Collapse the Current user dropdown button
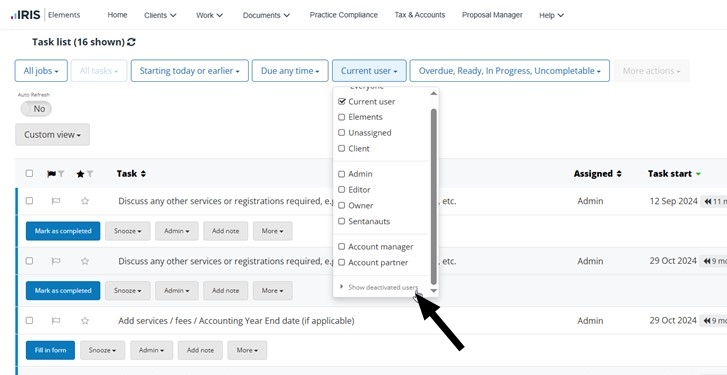Viewport: 727px width, 375px height. 369,71
